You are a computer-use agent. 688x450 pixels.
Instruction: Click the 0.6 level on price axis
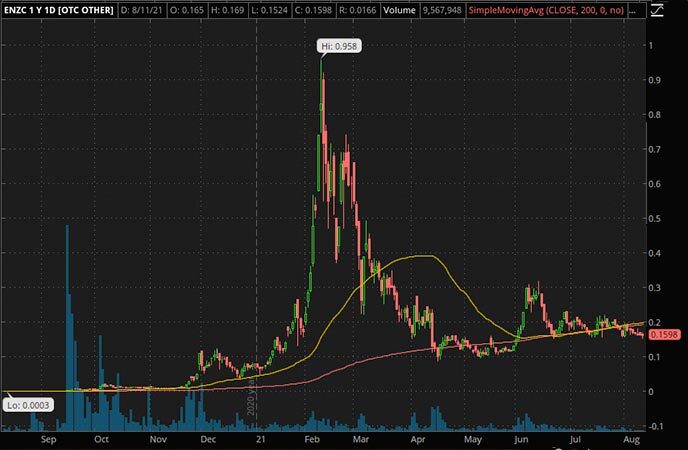click(x=655, y=184)
